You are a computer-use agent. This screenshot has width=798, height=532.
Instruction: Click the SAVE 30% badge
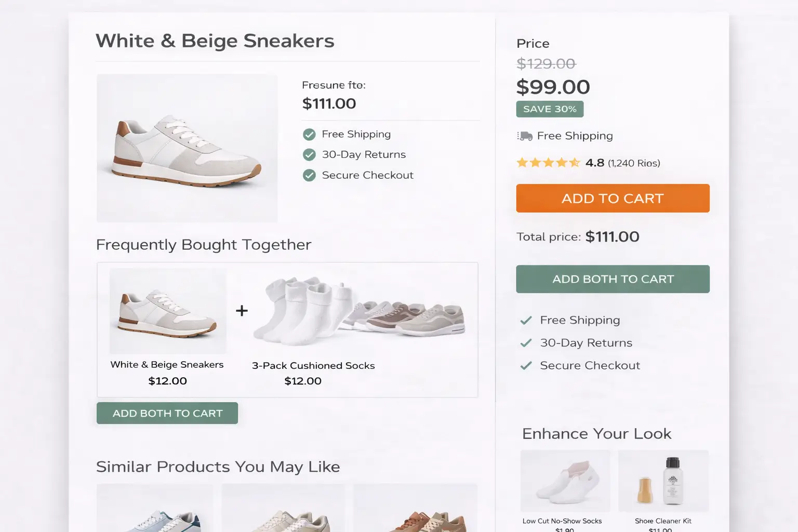tap(550, 109)
